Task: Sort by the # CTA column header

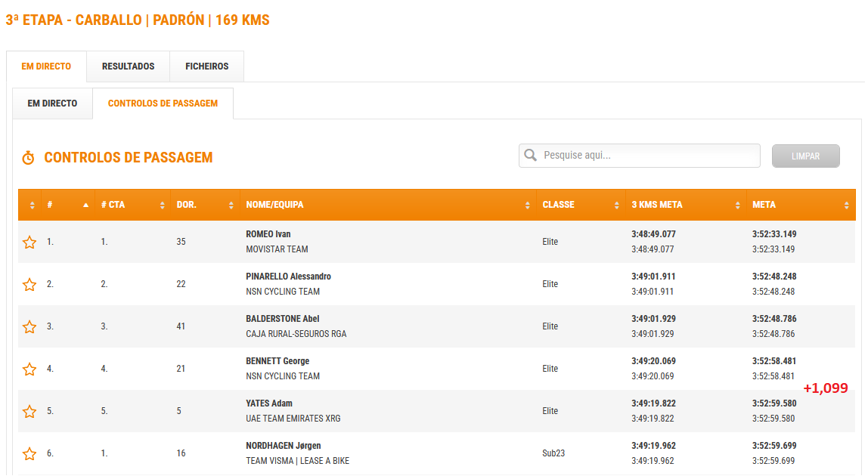Action: pyautogui.click(x=132, y=205)
